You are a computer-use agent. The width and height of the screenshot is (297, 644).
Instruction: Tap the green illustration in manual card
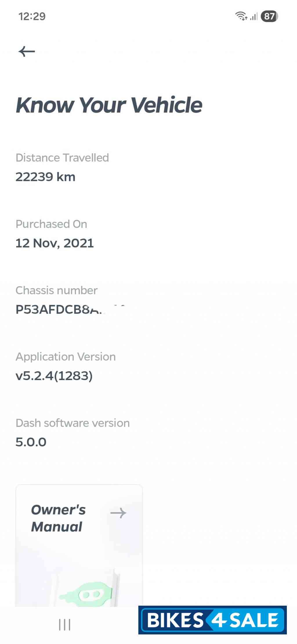[86, 594]
